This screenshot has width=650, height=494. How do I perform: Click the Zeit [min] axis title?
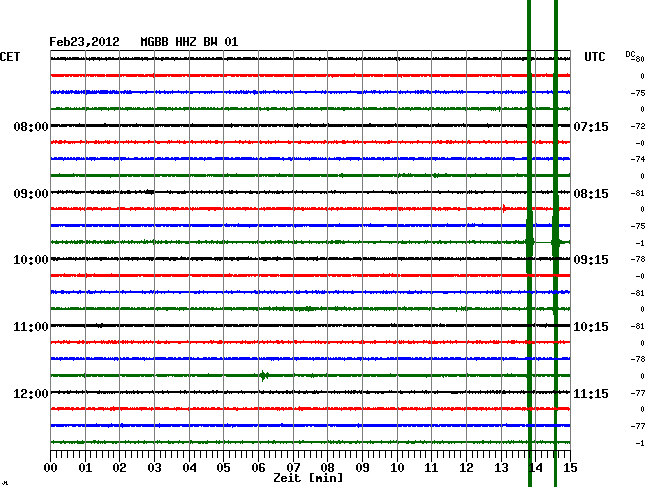[308, 478]
